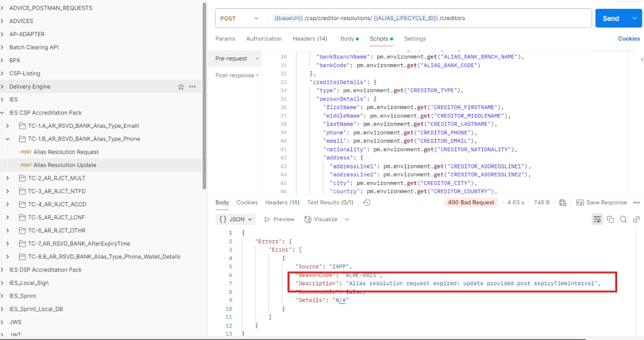Select TC-8.B_AR_RSVD_BANK_Alias_Type_Phone_Wallet_Details folder
The image size is (644, 340).
(x=104, y=257)
